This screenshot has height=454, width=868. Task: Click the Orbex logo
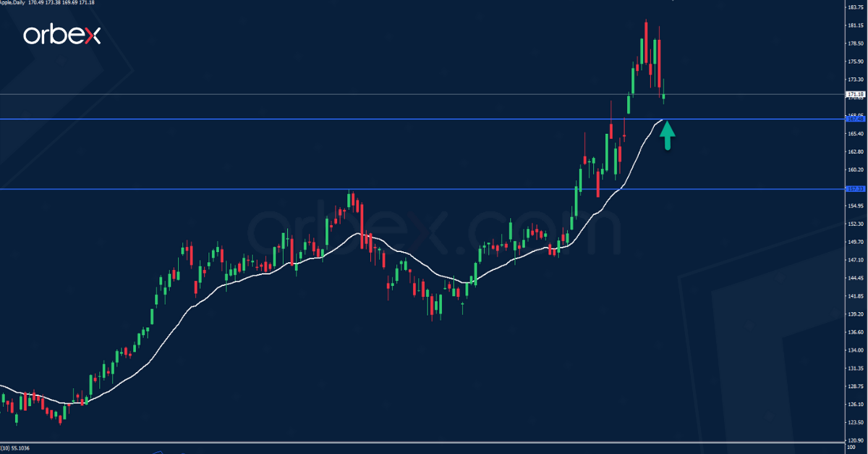click(x=61, y=35)
